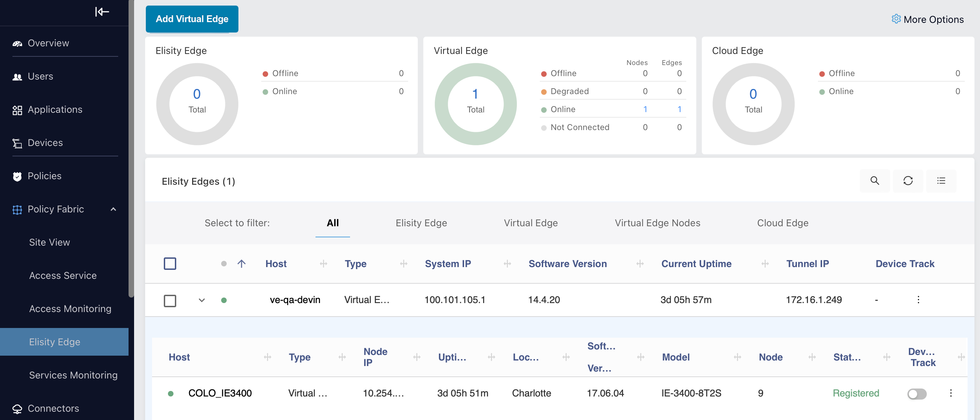Sort nodes by Model column header
980x420 pixels.
coord(676,357)
